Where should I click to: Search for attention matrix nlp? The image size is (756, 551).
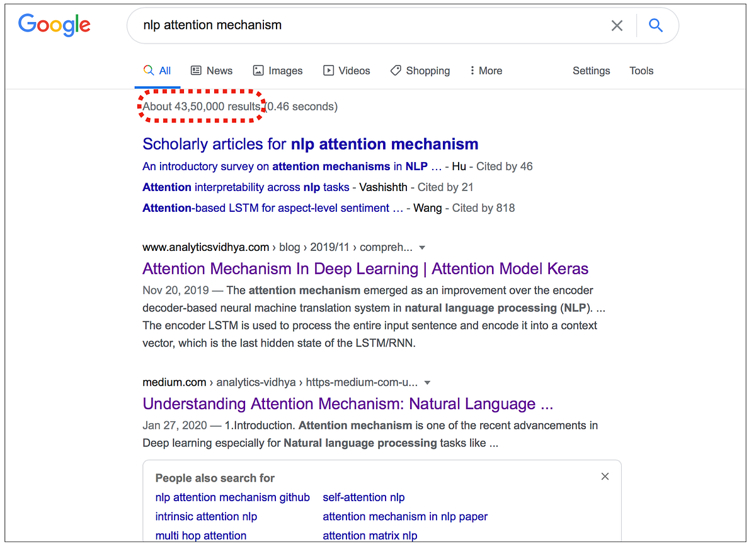click(370, 535)
